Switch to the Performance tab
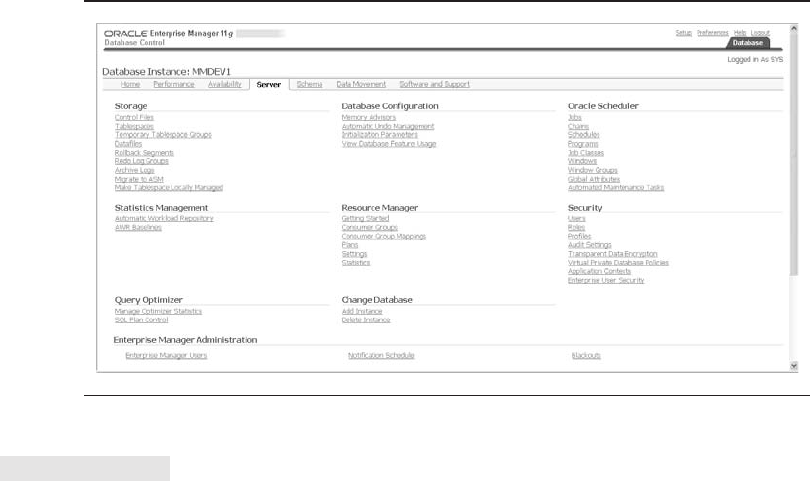The height and width of the screenshot is (481, 810). click(x=174, y=84)
